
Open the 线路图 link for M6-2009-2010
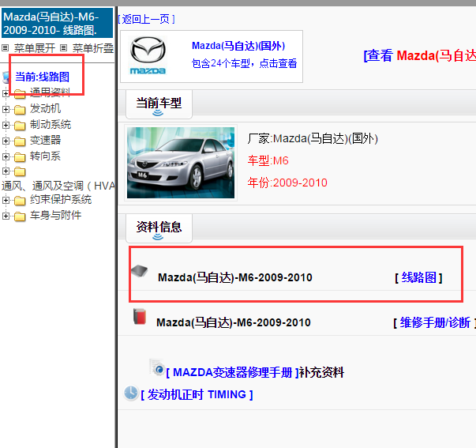coord(418,277)
